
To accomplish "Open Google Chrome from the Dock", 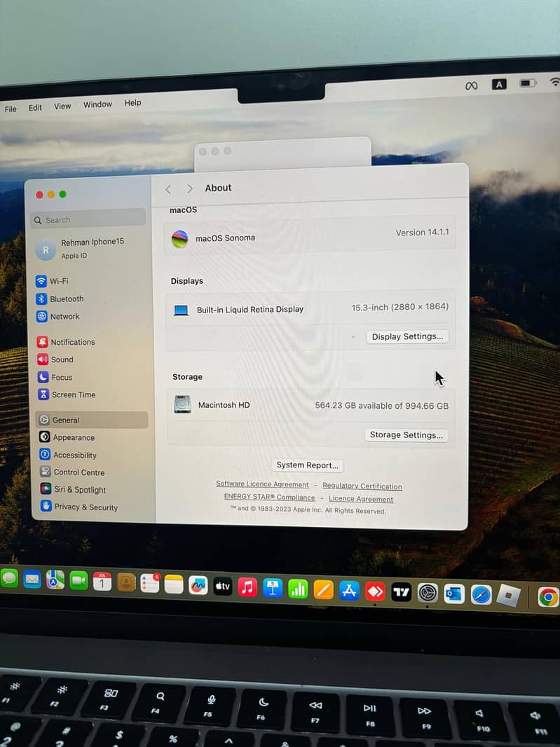I will point(549,597).
